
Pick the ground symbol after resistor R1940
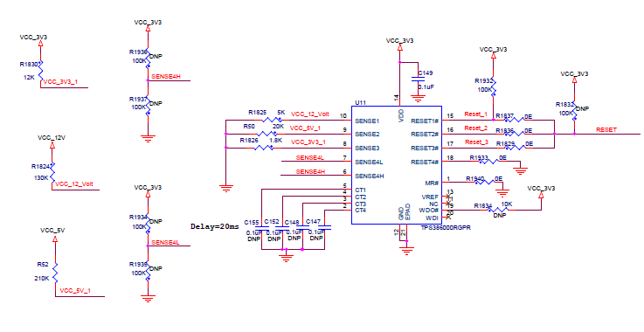click(x=502, y=193)
